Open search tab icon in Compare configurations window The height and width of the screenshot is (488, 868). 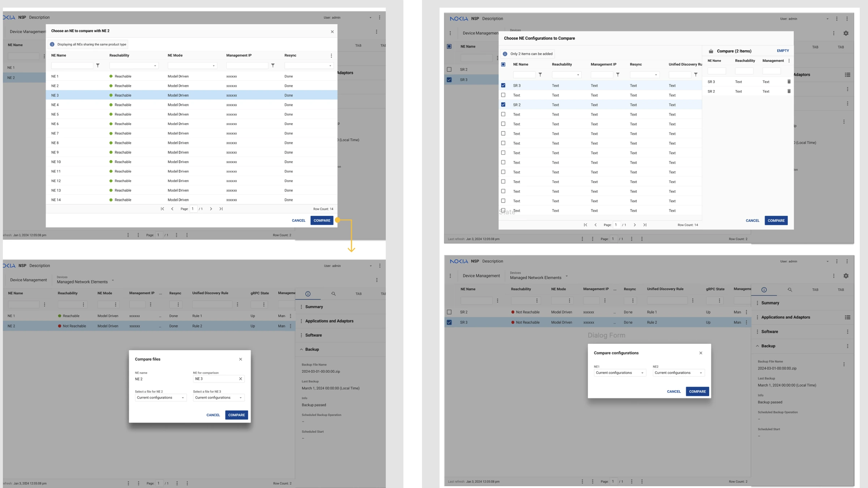(x=790, y=290)
